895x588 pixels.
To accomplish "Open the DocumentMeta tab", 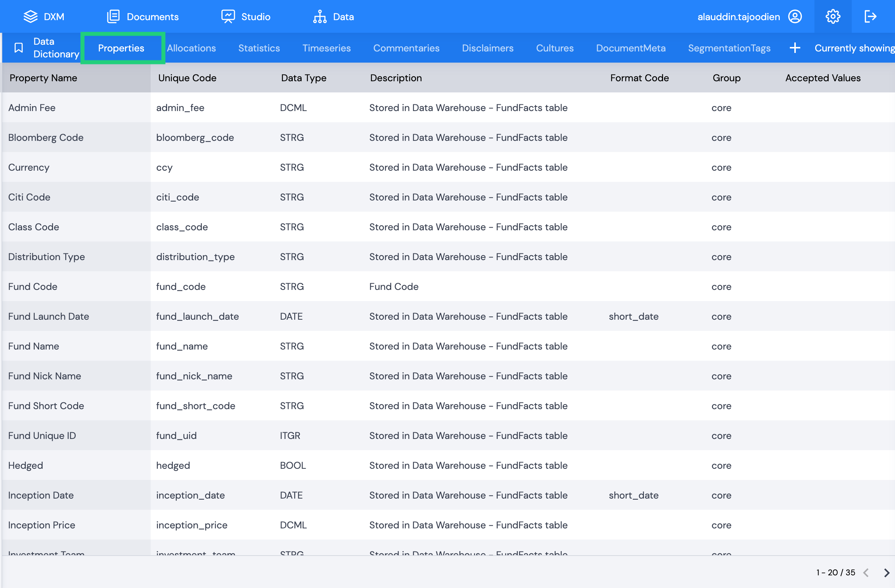I will pyautogui.click(x=631, y=48).
